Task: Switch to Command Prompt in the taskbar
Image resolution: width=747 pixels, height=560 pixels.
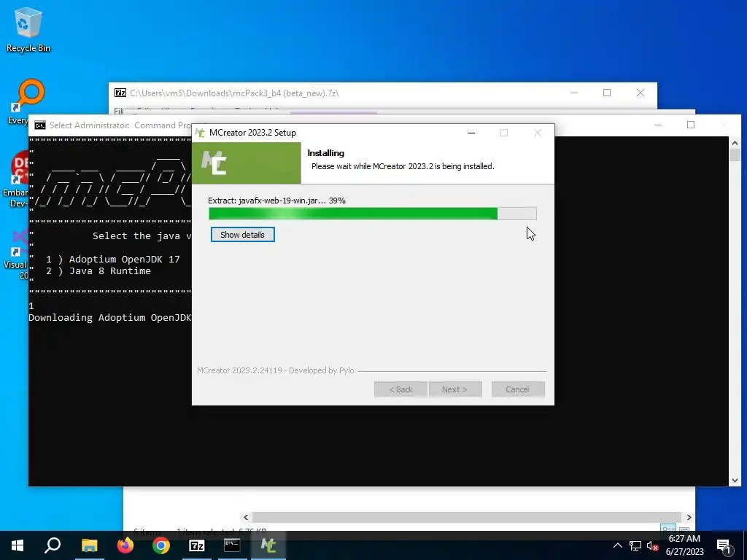Action: click(x=233, y=545)
